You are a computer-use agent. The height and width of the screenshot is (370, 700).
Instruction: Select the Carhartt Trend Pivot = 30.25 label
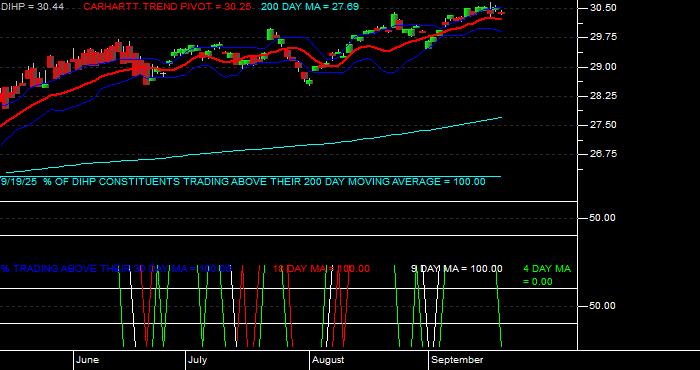[167, 7]
